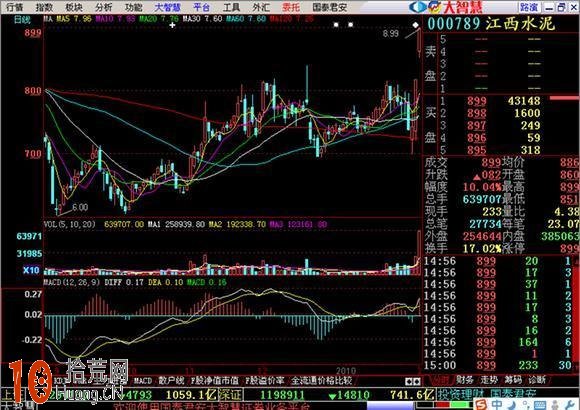Click the VOL(5,10,20) volume indicator label

[x=70, y=224]
